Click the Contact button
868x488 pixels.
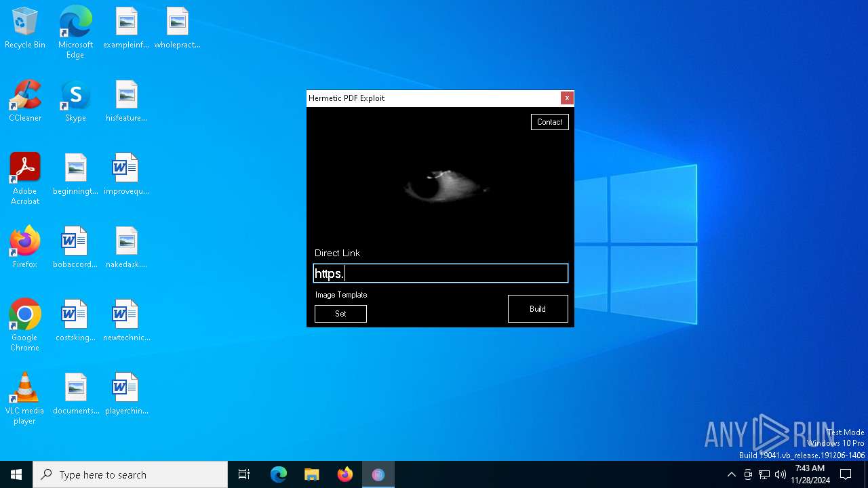point(549,122)
